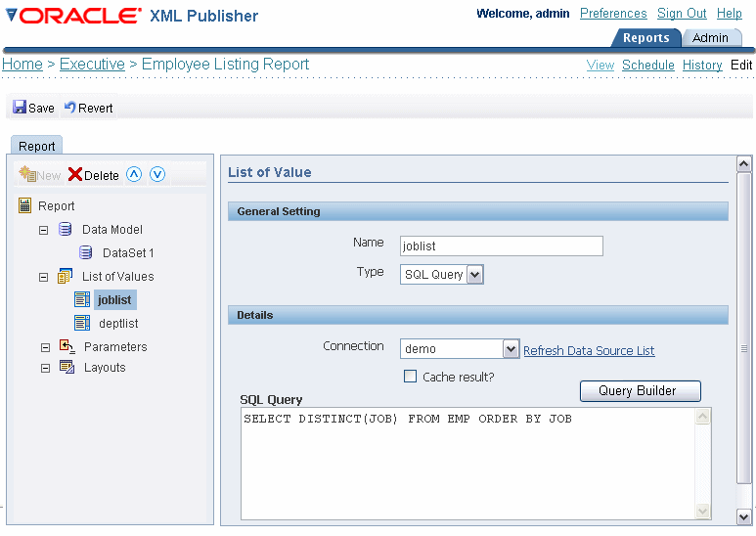756x536 pixels.
Task: Collapse the List of Values node
Action: [44, 277]
